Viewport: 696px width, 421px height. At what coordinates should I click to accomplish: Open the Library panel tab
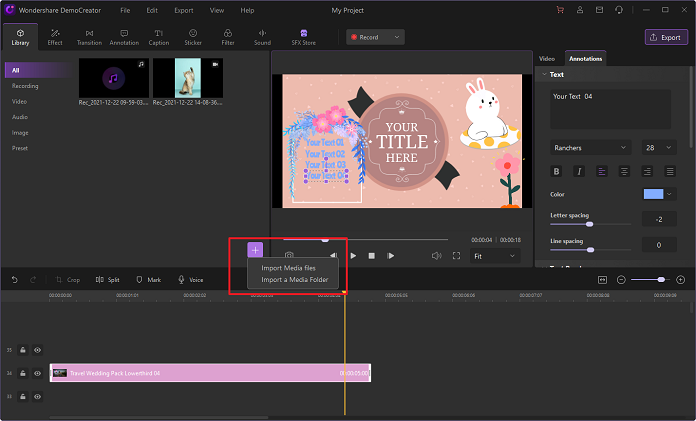20,37
